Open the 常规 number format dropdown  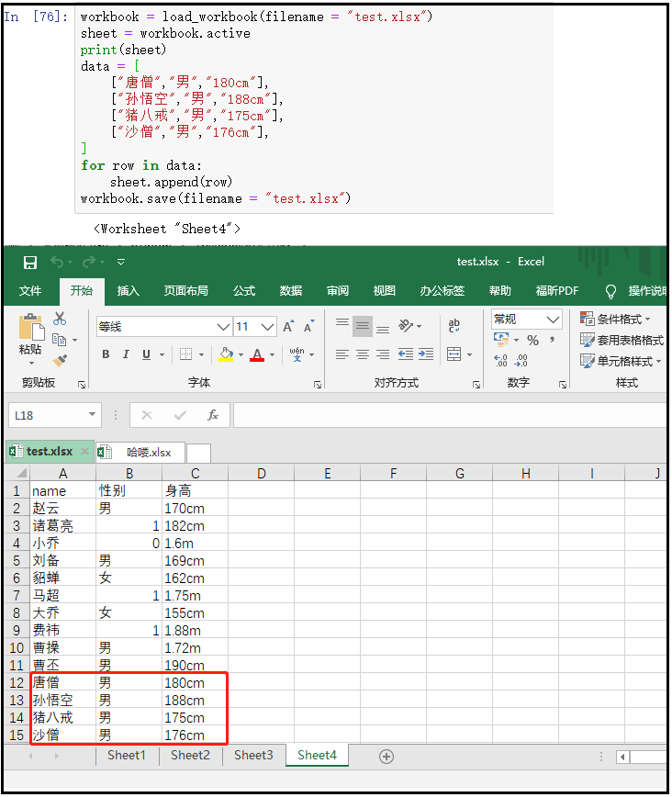(x=553, y=320)
